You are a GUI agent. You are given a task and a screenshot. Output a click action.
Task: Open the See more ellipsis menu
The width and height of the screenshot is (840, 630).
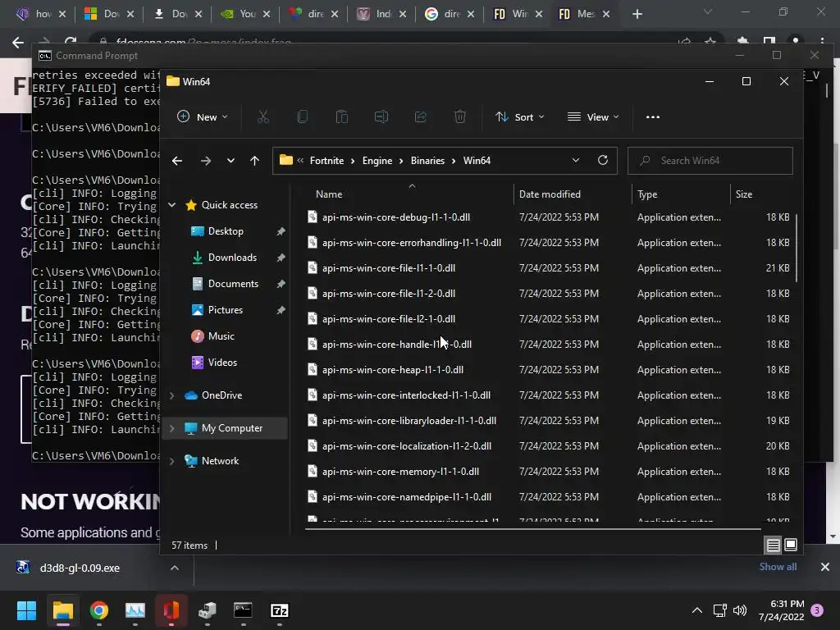(x=652, y=116)
